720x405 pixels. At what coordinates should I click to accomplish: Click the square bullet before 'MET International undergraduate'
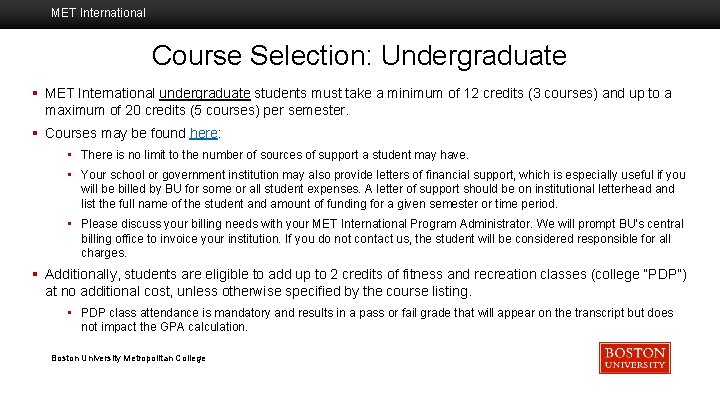click(x=35, y=93)
